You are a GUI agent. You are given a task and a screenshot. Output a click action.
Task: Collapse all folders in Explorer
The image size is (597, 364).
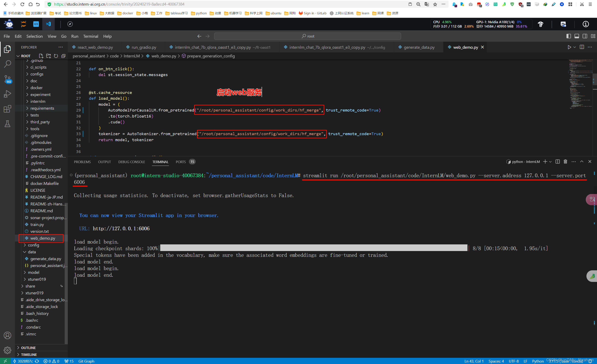coord(63,56)
